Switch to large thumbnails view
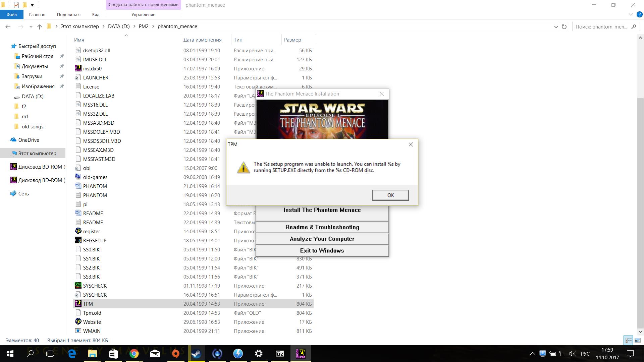This screenshot has width=644, height=362. point(638,340)
